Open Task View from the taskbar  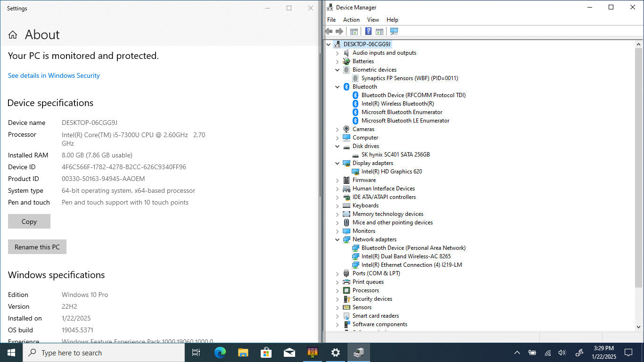point(196,353)
